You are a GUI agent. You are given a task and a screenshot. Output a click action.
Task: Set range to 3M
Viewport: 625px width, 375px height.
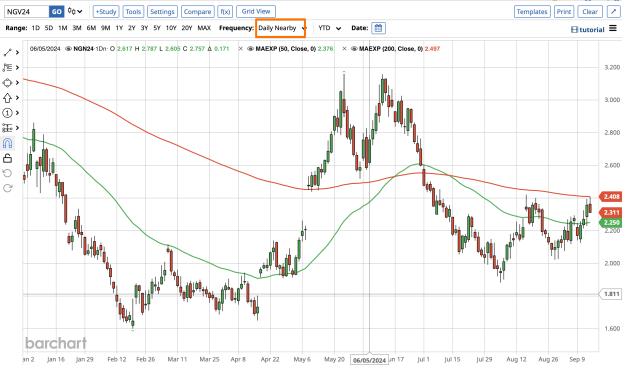tap(77, 28)
